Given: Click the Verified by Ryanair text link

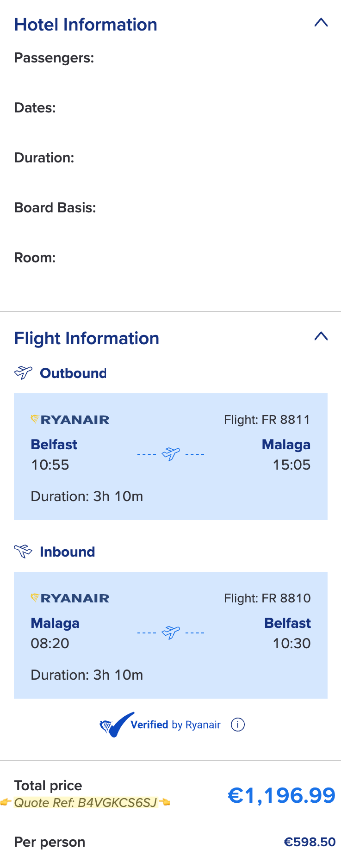Looking at the screenshot, I should [x=175, y=725].
